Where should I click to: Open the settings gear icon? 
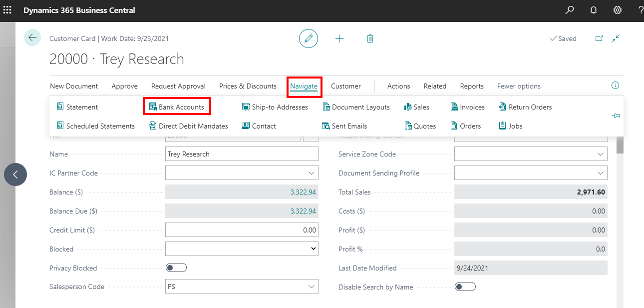tap(617, 10)
